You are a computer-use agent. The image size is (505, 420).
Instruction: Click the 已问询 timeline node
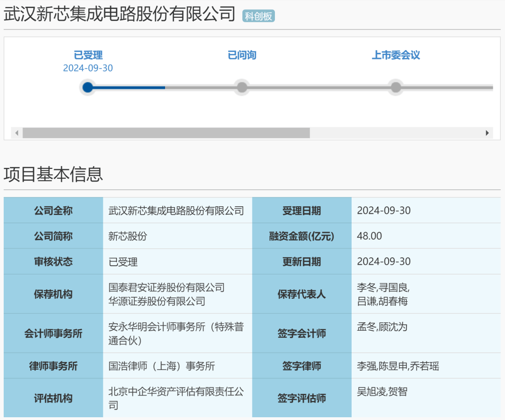click(x=242, y=87)
